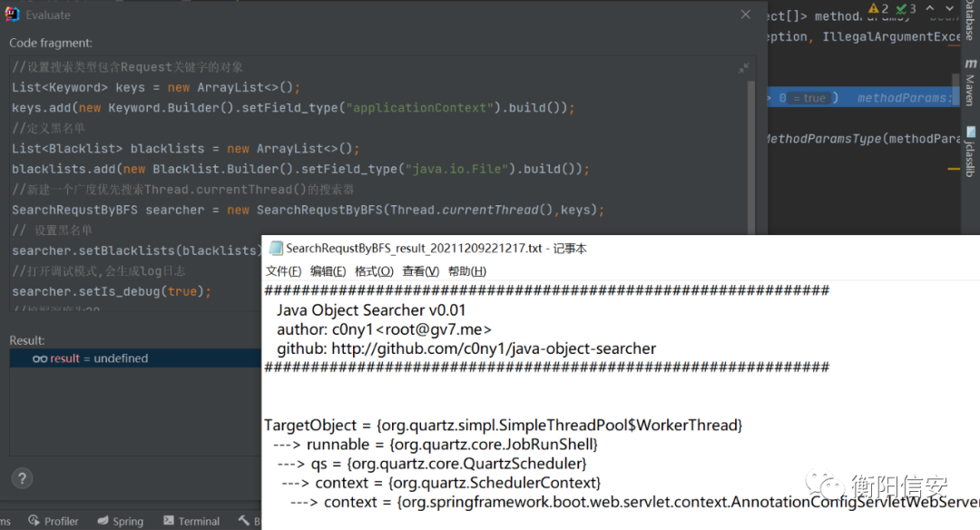980x530 pixels.
Task: Open Notepad Edit menu 编辑(E)
Action: tap(328, 271)
